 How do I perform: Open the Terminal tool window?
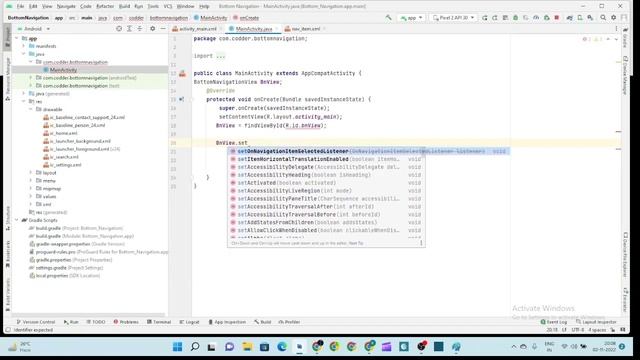(159, 322)
